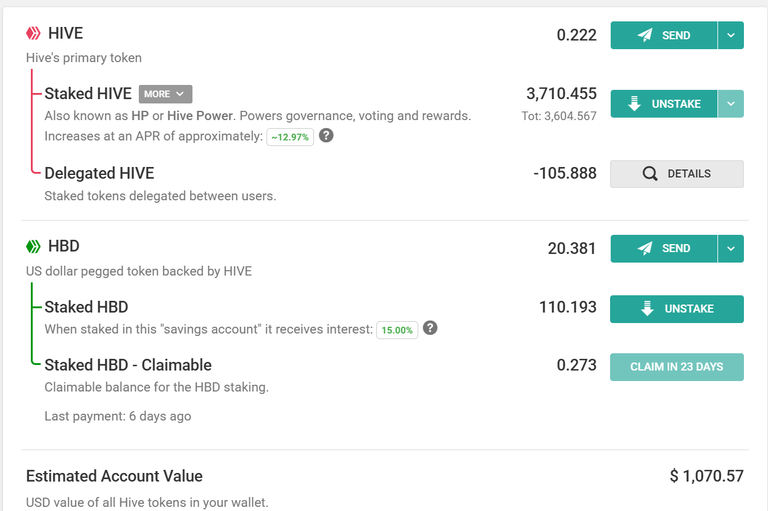Click the CLAIM IN 23 DAYS button
768x511 pixels.
point(677,367)
